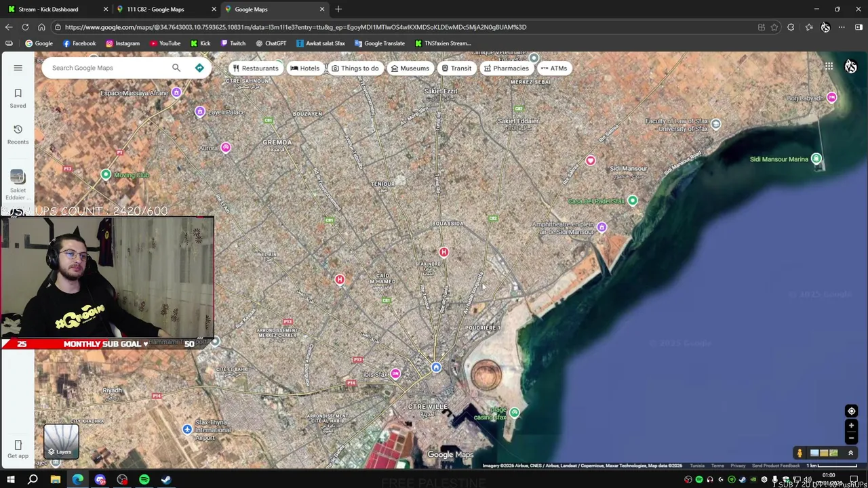868x488 pixels.
Task: Open Facebook bookmark
Action: coord(79,43)
